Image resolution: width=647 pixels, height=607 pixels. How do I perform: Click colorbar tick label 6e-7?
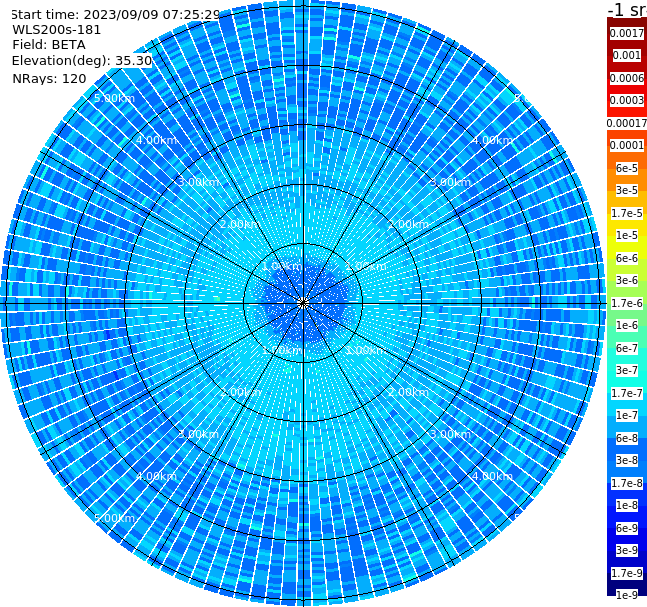point(627,348)
